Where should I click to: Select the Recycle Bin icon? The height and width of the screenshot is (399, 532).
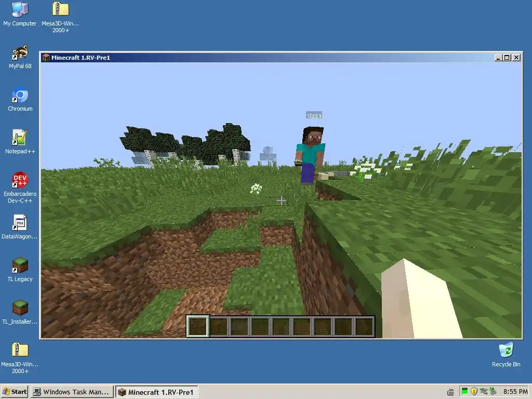point(506,354)
